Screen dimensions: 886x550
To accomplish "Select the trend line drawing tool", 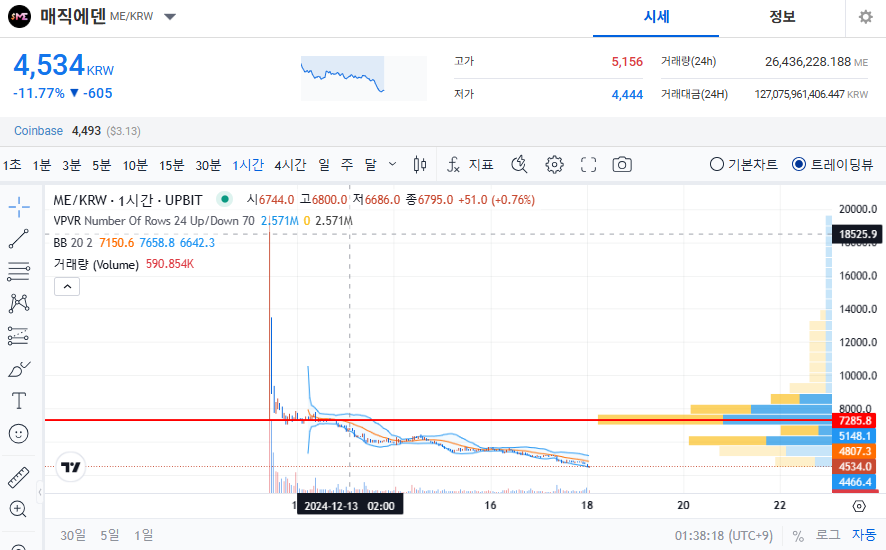I will click(19, 239).
